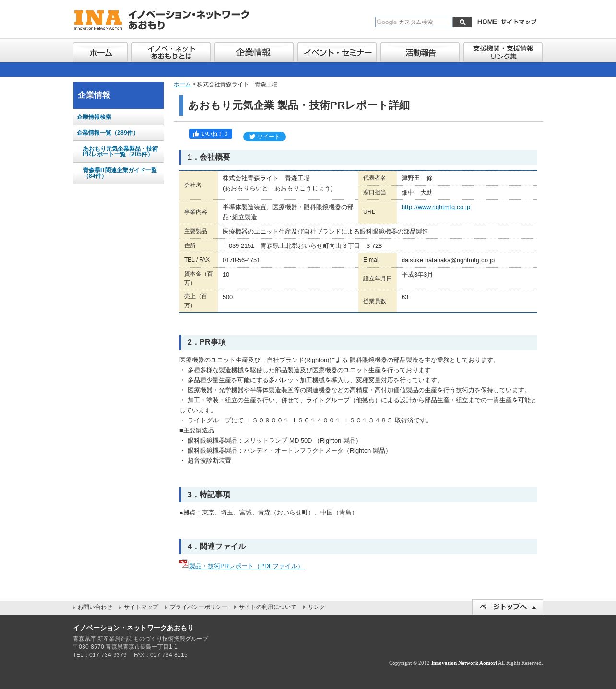This screenshot has width=616, height=689.
Task: Open 青森県IT関連企業ガイド一覧（84件）
Action: click(118, 173)
